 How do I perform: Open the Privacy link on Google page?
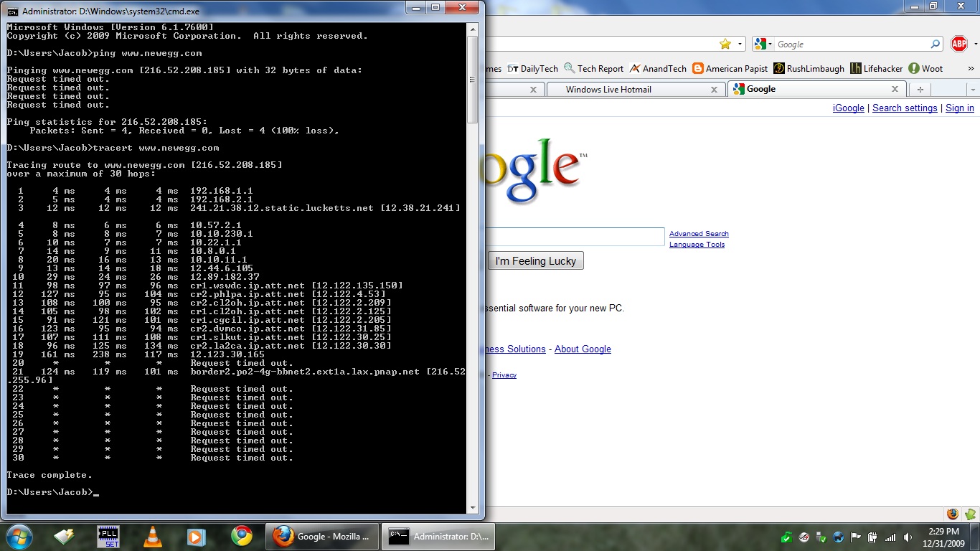tap(504, 375)
